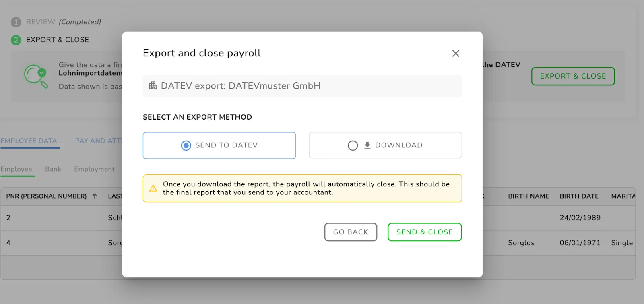
Task: Select the Send to DATEV radio button
Action: [186, 145]
